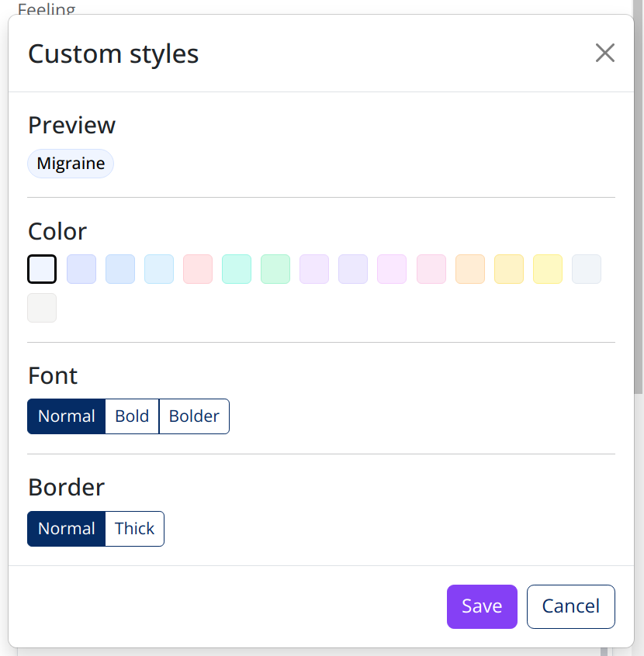Image resolution: width=644 pixels, height=656 pixels.
Task: Cancel the style changes
Action: (x=570, y=606)
